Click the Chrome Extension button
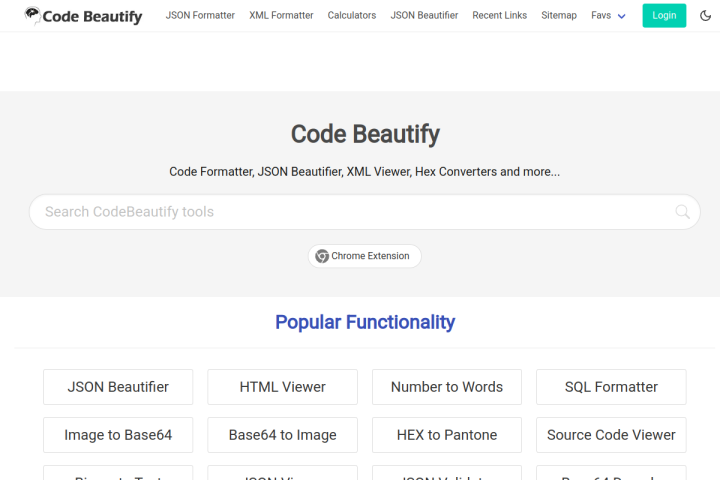 [x=365, y=256]
